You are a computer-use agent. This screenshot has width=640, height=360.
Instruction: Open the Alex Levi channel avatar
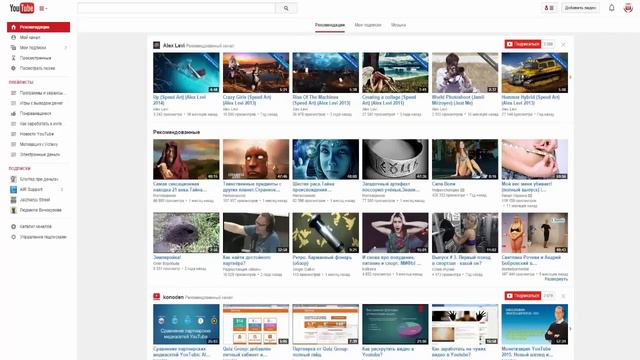(x=156, y=45)
